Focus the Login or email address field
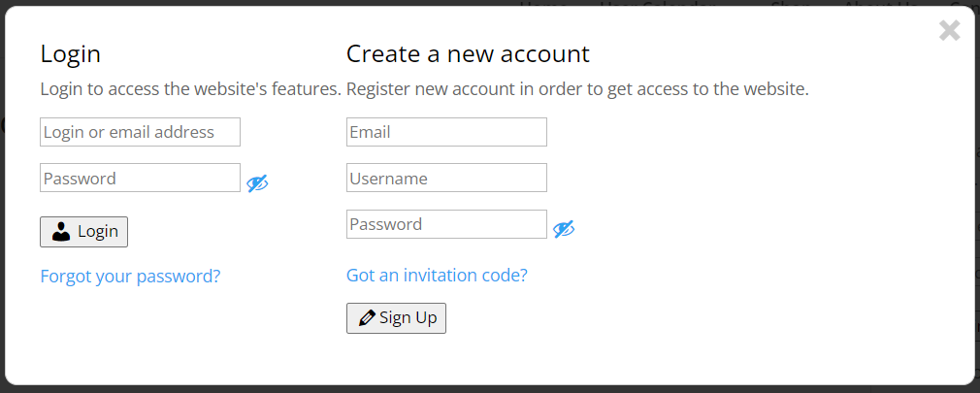 click(140, 132)
